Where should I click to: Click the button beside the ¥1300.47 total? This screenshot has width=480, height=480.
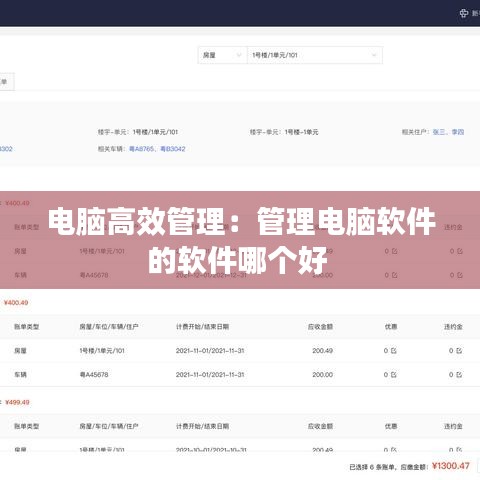pos(478,466)
